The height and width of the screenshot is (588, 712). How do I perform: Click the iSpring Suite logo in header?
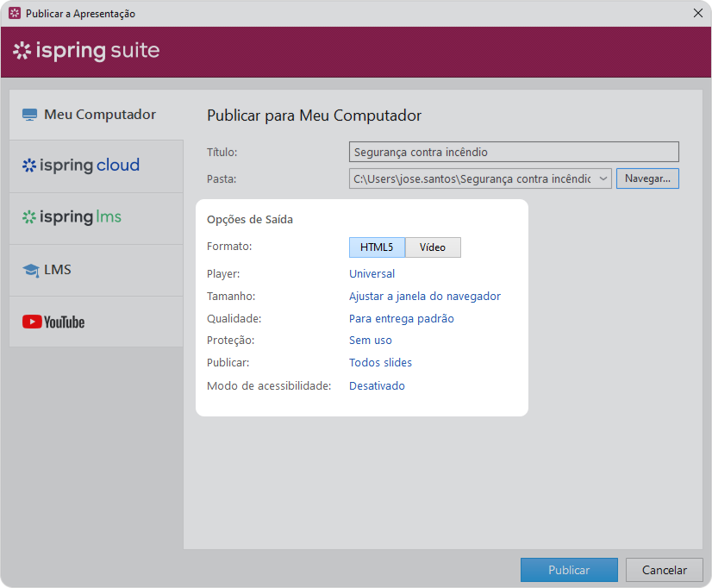(86, 50)
